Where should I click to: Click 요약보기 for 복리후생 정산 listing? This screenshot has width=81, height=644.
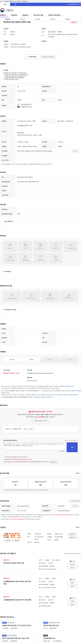pyautogui.click(x=72, y=564)
